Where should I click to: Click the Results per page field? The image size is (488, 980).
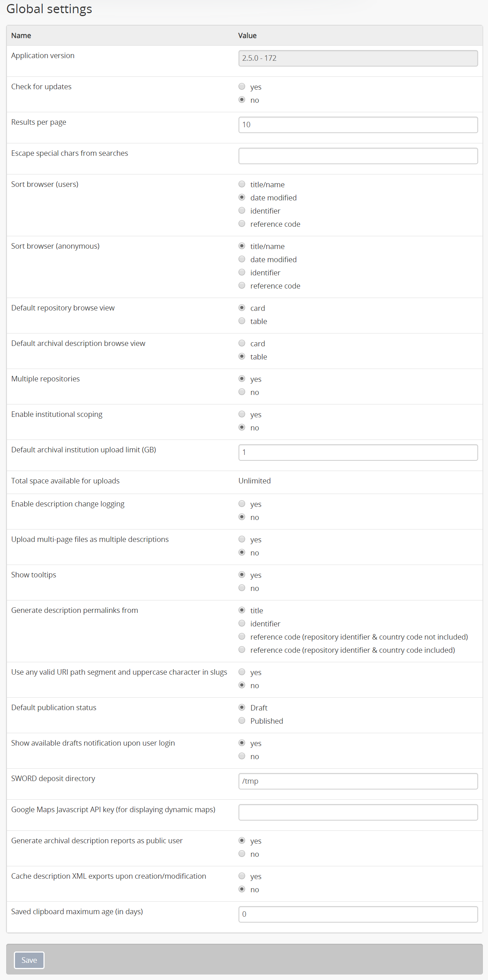pyautogui.click(x=358, y=125)
